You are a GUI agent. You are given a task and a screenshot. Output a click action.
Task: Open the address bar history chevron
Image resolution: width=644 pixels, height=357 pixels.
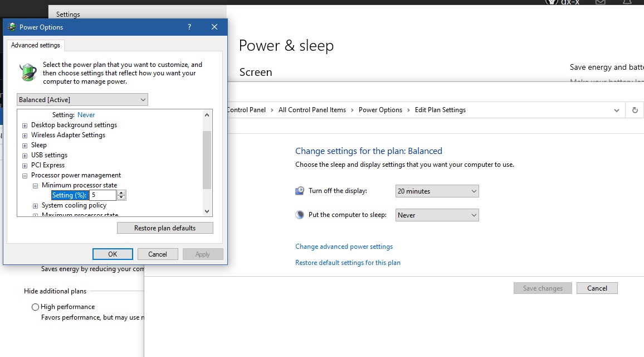click(x=617, y=110)
